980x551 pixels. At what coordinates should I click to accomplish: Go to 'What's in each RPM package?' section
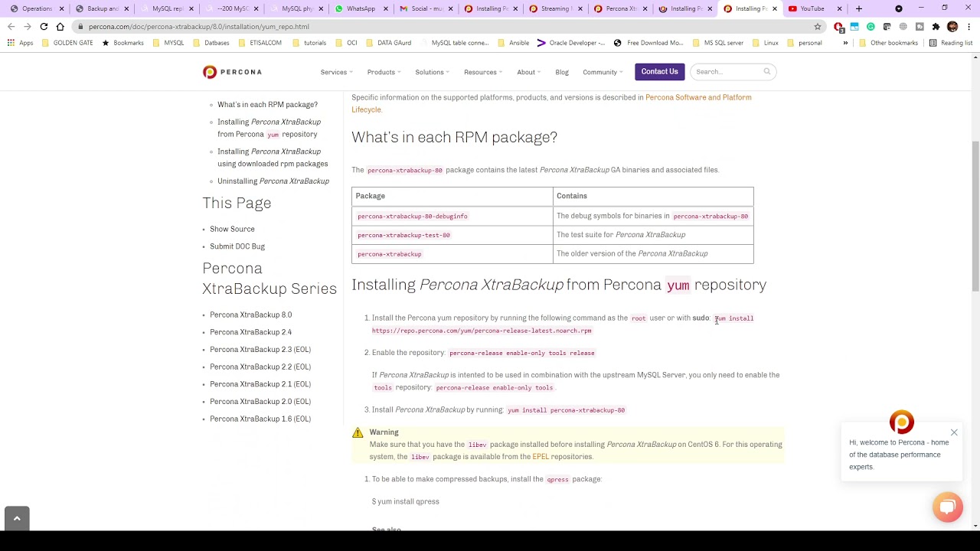[267, 105]
